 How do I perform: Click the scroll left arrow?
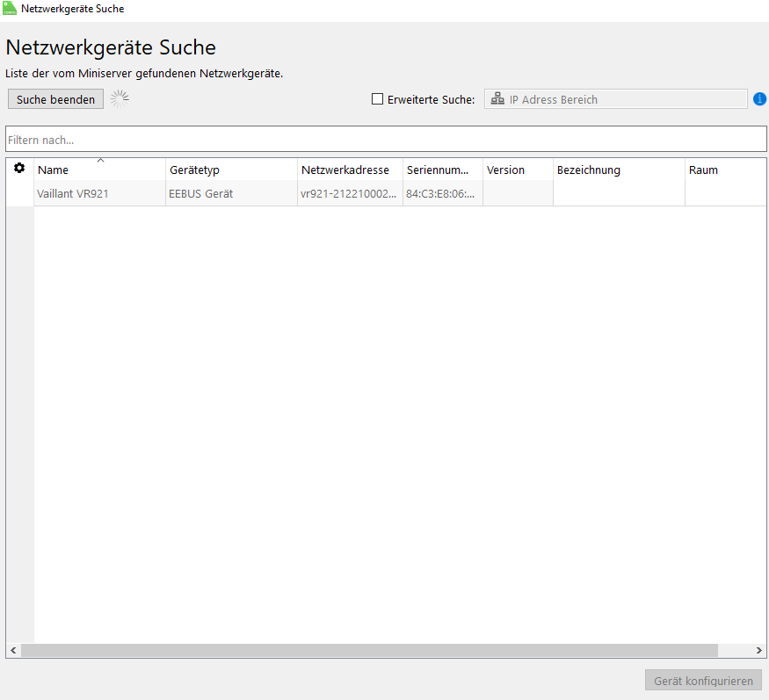[x=13, y=651]
